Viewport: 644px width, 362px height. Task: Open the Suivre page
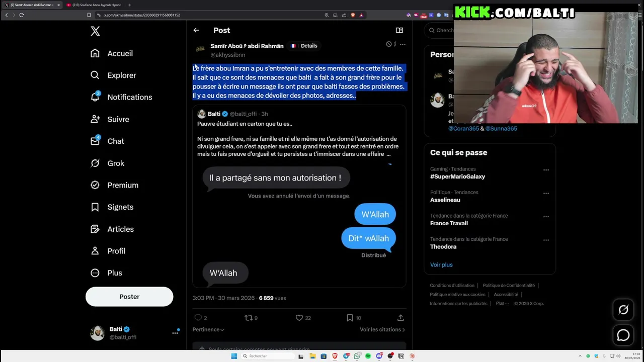click(x=110, y=119)
